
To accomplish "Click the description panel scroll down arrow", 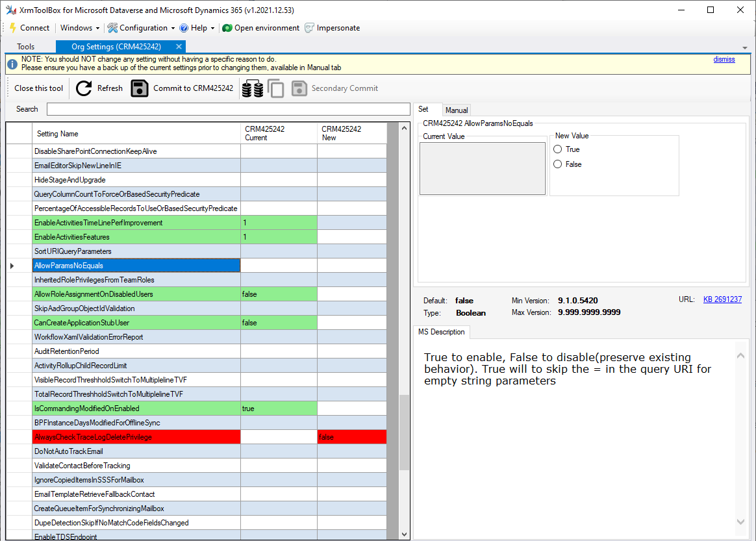I will click(x=740, y=522).
